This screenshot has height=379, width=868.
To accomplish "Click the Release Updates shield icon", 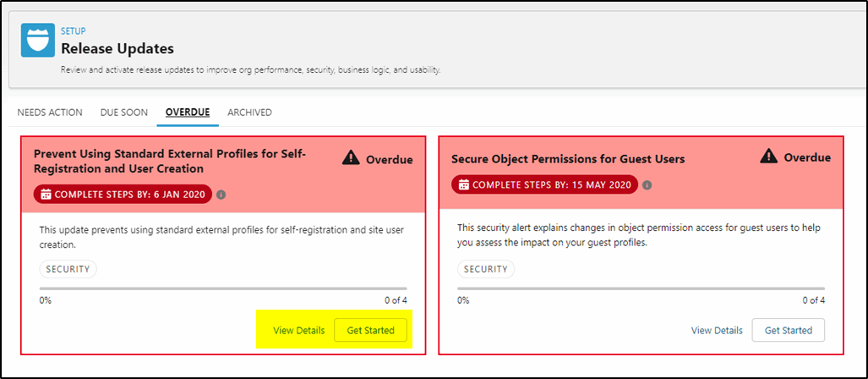I will 38,41.
